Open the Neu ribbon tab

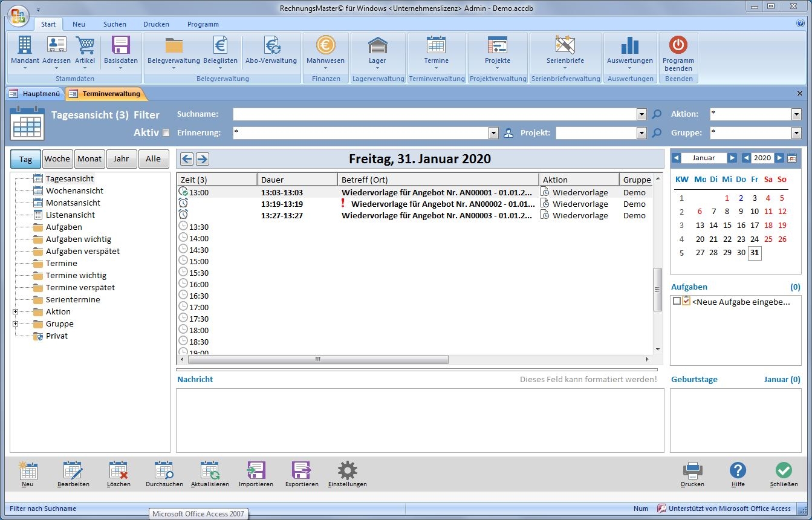click(79, 24)
